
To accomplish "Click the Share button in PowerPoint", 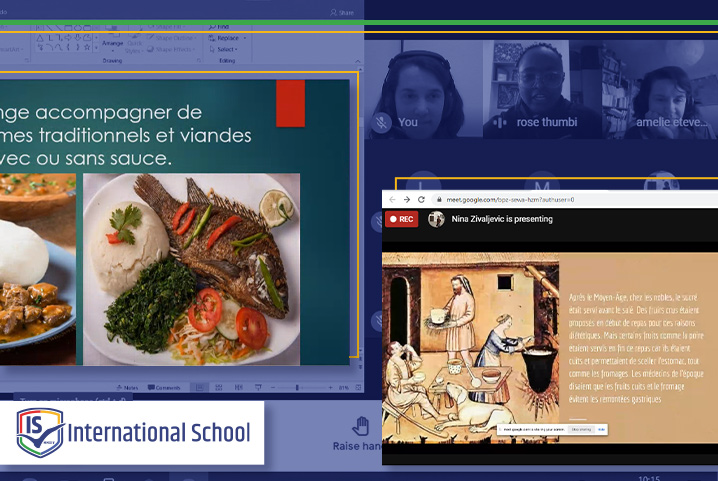I will tap(341, 12).
